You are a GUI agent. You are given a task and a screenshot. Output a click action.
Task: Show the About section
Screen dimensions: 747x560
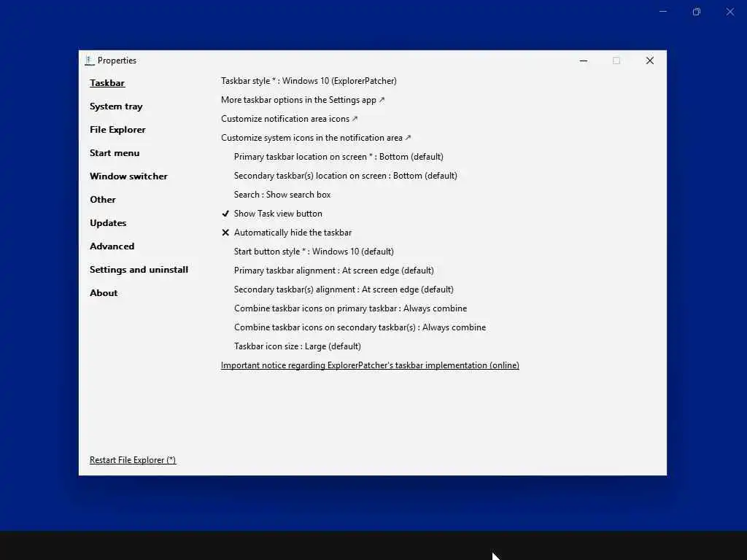click(x=104, y=293)
